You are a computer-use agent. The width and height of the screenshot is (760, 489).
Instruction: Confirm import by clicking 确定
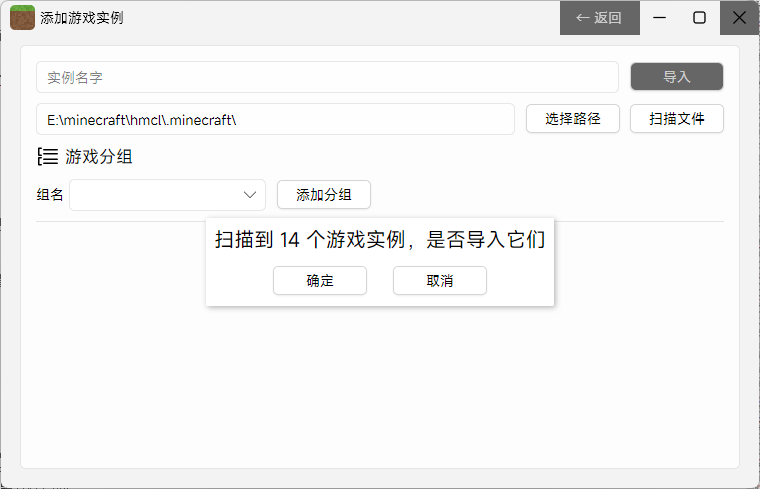[x=320, y=281]
